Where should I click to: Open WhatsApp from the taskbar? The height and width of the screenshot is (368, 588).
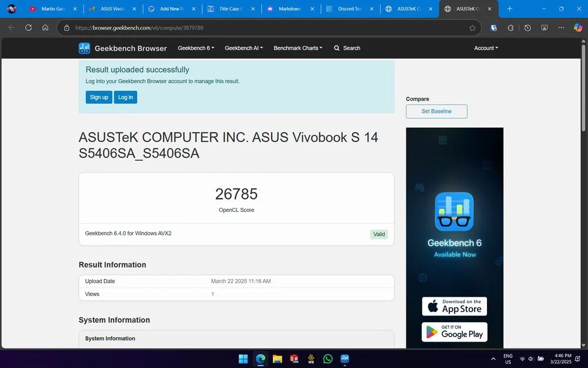coord(328,359)
